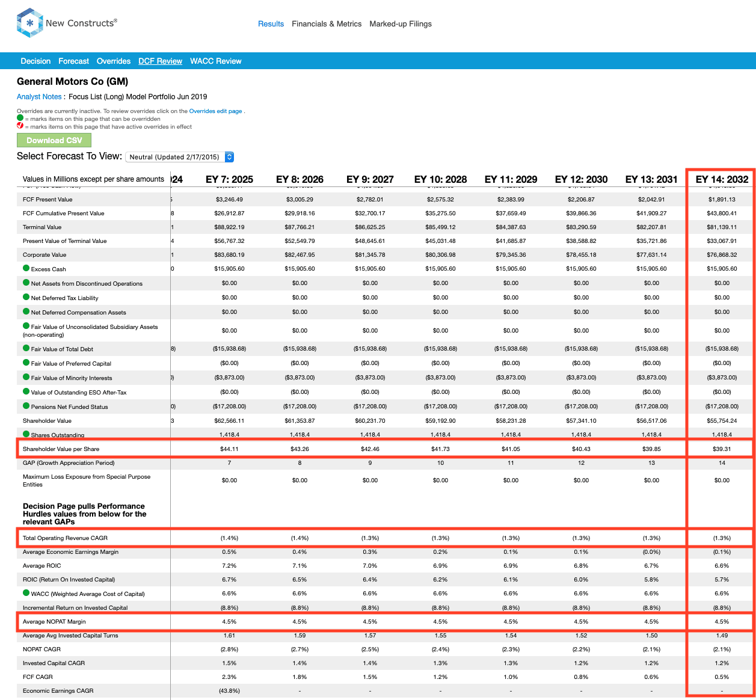Click the $44.11 shareholder value per share cell
The height and width of the screenshot is (700, 756).
[x=229, y=449]
